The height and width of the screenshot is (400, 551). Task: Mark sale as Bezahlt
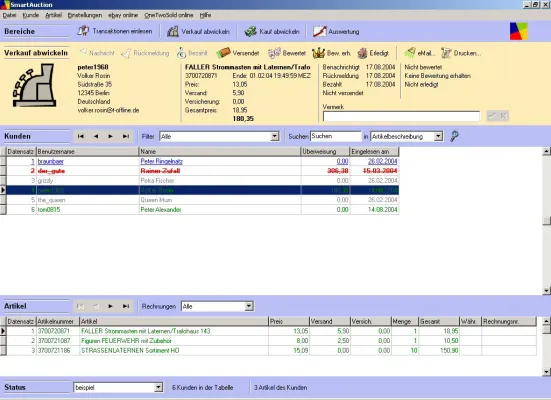pos(192,53)
